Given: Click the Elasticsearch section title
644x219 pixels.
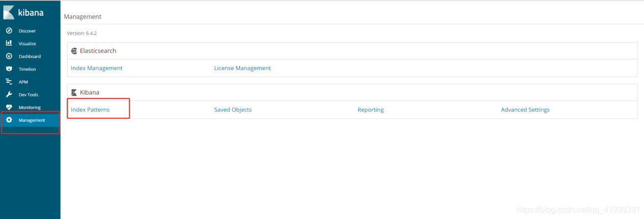Looking at the screenshot, I should click(x=98, y=51).
